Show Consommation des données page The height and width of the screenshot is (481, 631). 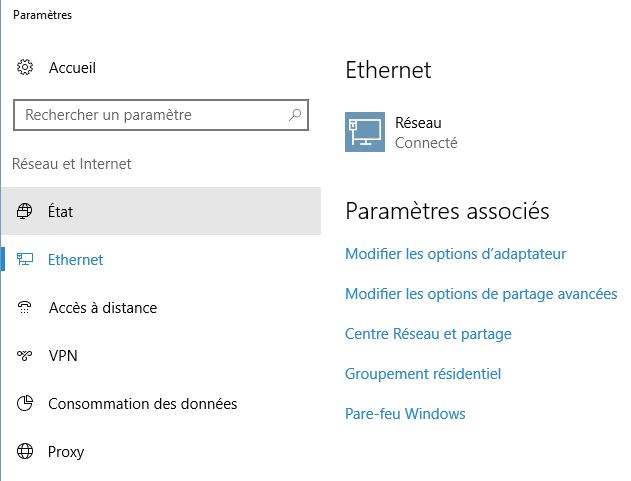pyautogui.click(x=143, y=404)
